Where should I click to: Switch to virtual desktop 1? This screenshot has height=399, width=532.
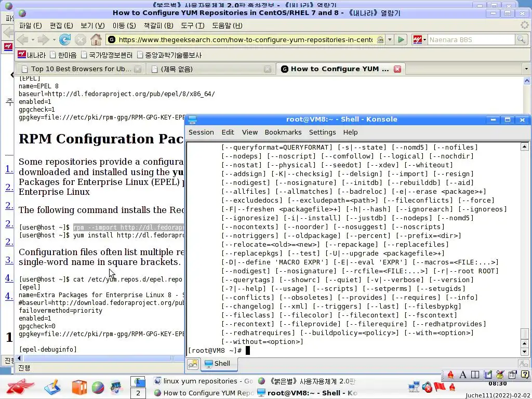[x=138, y=381]
